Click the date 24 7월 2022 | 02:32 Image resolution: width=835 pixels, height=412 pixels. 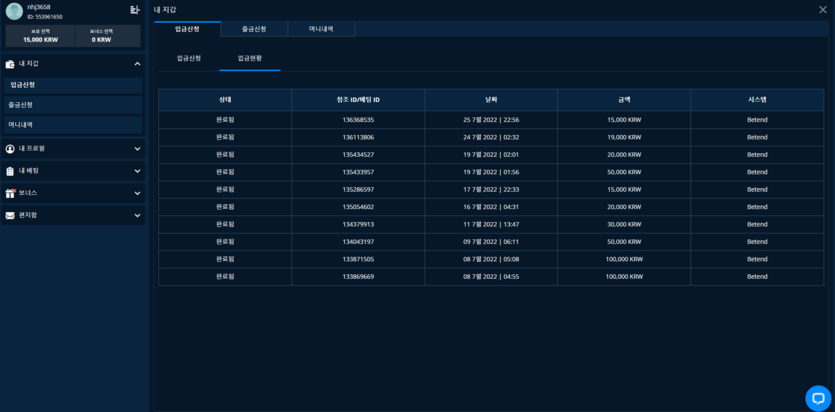point(491,137)
